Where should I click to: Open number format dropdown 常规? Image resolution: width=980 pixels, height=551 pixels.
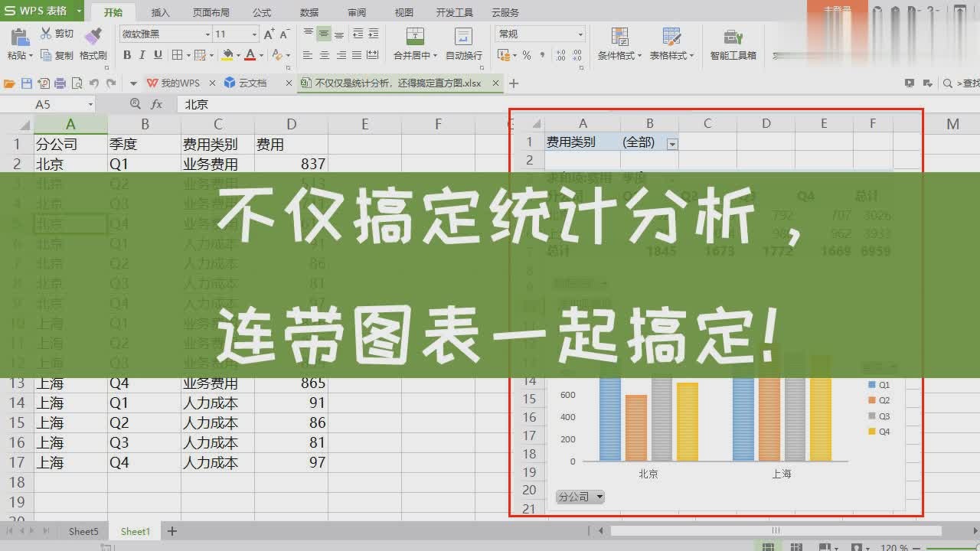click(541, 34)
